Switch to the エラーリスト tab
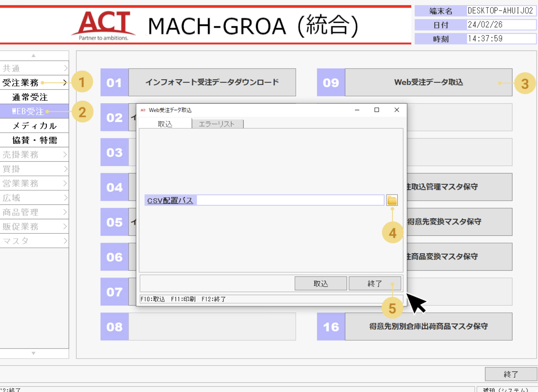538x392 pixels. 217,124
